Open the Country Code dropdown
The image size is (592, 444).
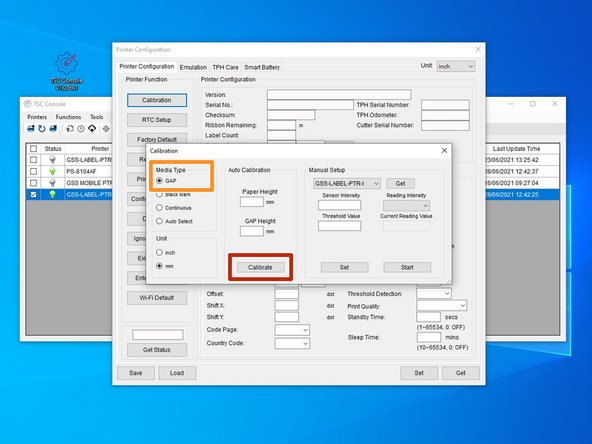(292, 344)
